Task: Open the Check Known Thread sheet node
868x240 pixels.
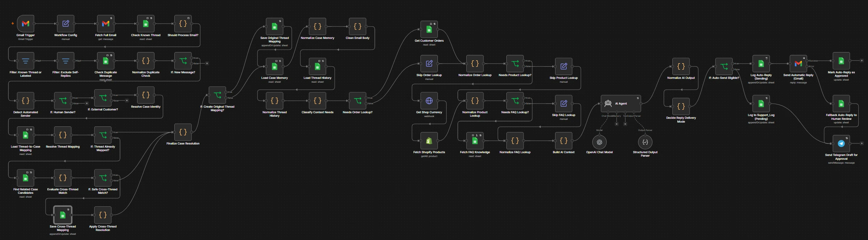Action: coord(146,24)
